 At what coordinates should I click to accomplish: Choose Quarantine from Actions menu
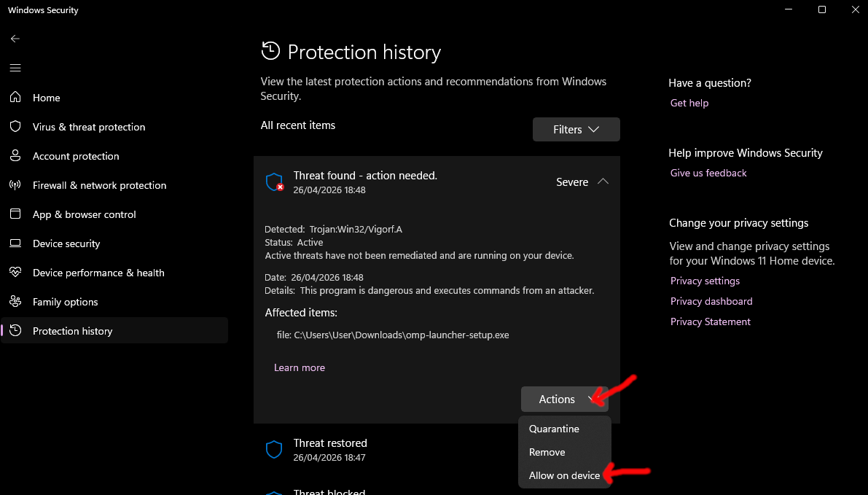tap(554, 429)
